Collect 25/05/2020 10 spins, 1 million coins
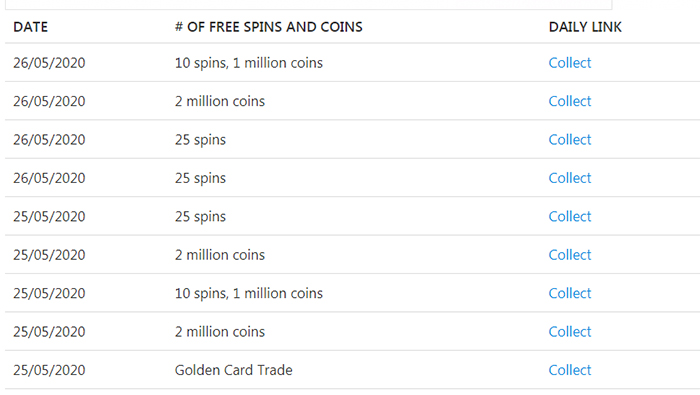Image resolution: width=700 pixels, height=395 pixels. [x=570, y=293]
